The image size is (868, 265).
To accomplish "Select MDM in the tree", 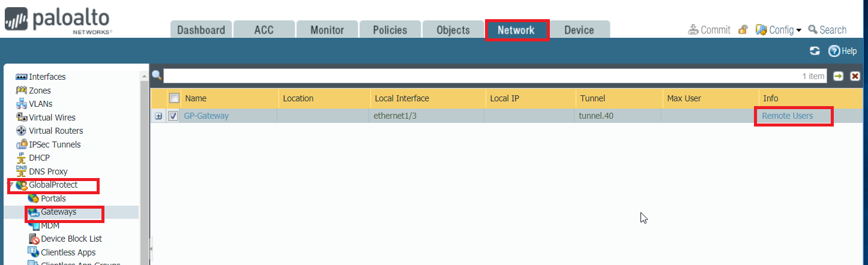I will click(50, 225).
